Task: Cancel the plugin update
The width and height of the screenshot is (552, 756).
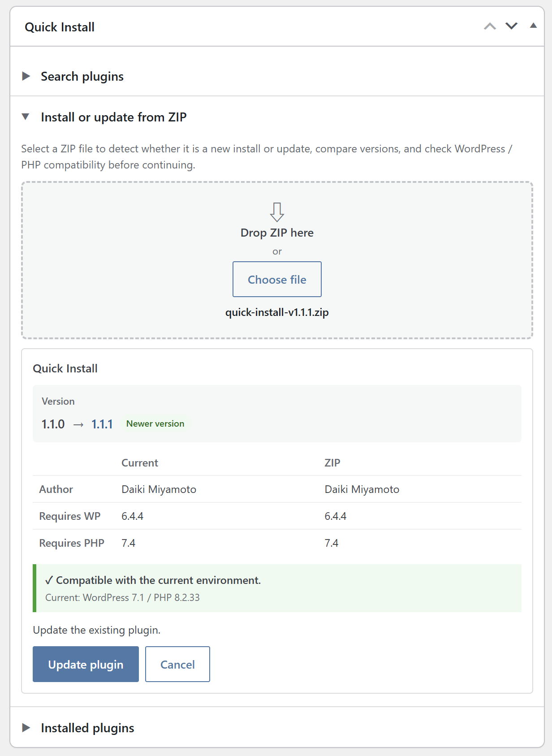Action: [177, 664]
